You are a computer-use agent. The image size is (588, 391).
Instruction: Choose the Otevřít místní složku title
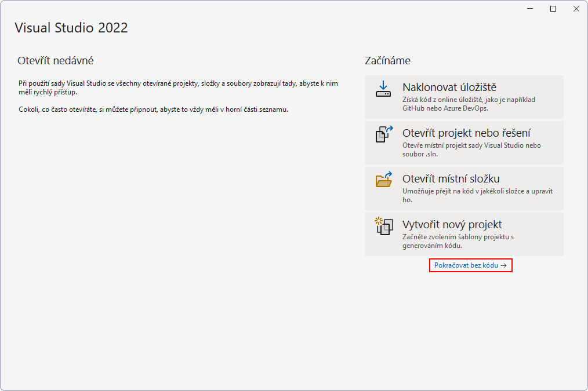tap(451, 179)
